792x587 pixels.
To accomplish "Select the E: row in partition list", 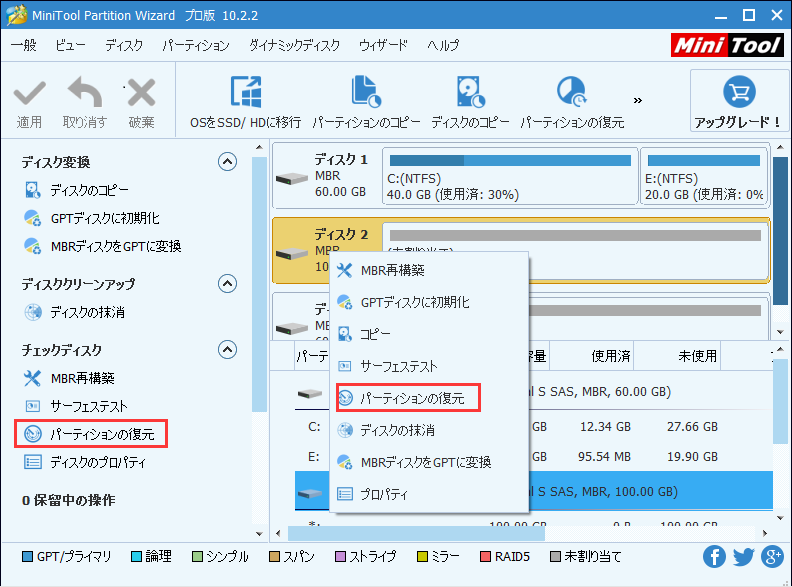I will [534, 457].
